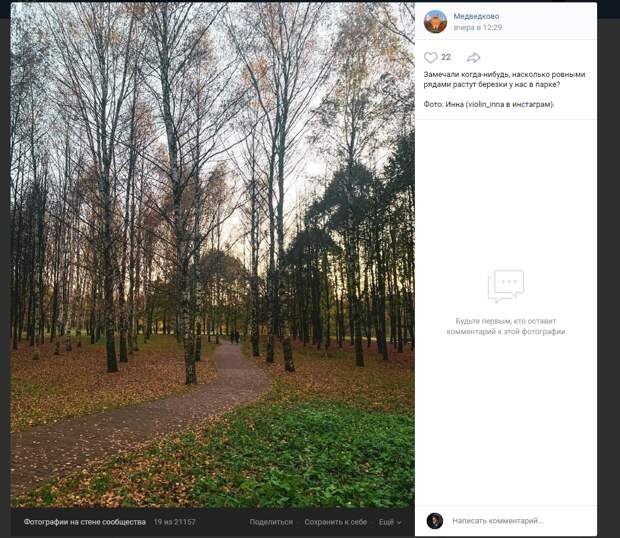620x538 pixels.
Task: Click the Будьте первым comment prompt text
Action: [506, 326]
